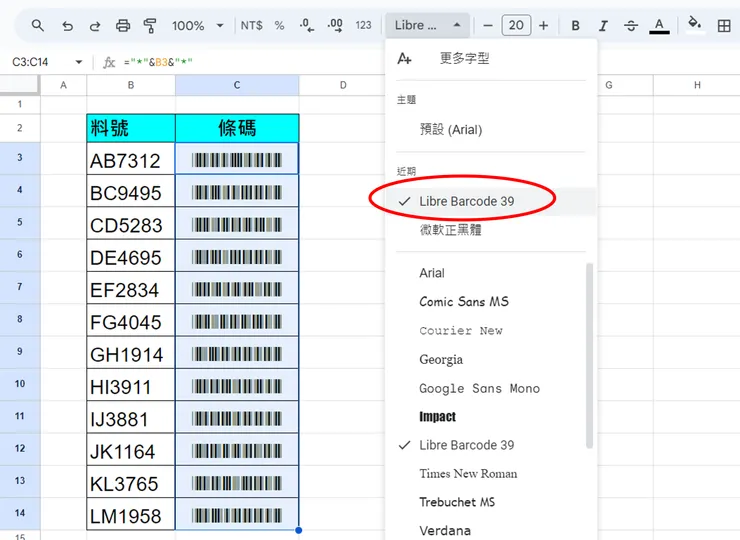Toggle strikethrough formatting
This screenshot has height=540, width=740.
coord(631,25)
